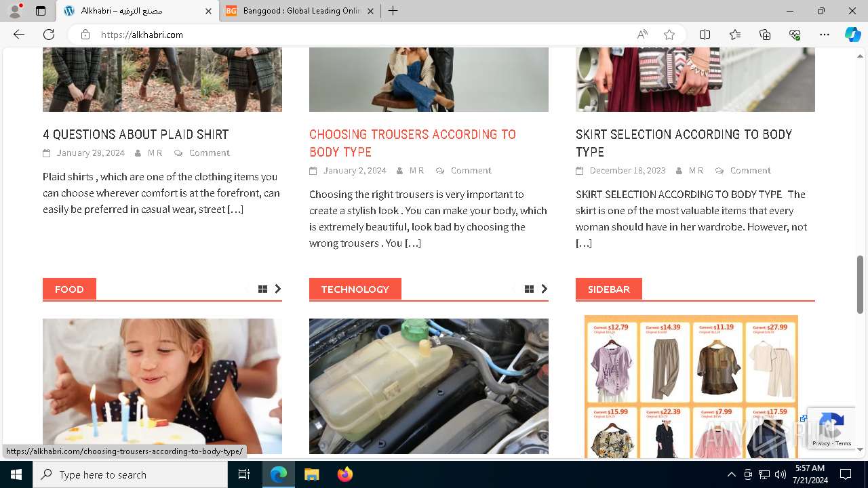Open notification center icon
This screenshot has width=868, height=488.
pyautogui.click(x=846, y=474)
